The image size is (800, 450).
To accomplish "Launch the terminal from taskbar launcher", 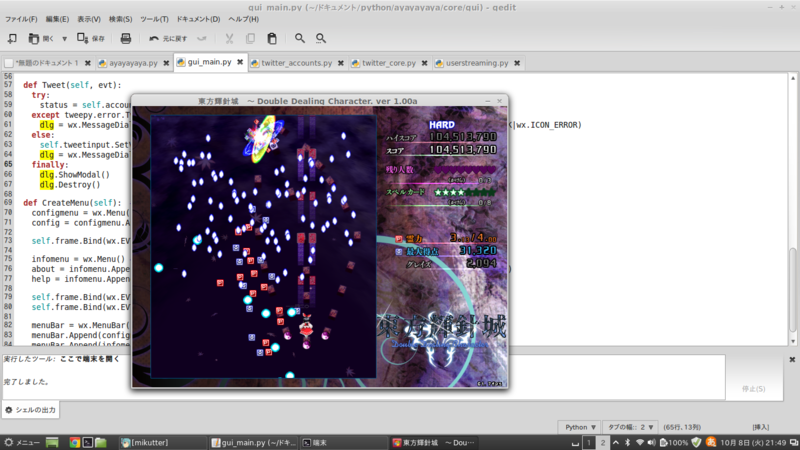I will (88, 442).
